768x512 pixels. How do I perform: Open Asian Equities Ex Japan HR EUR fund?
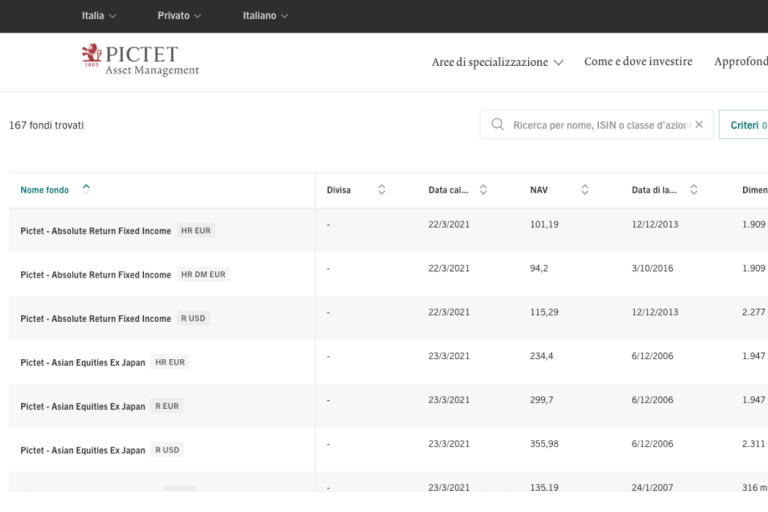click(83, 363)
